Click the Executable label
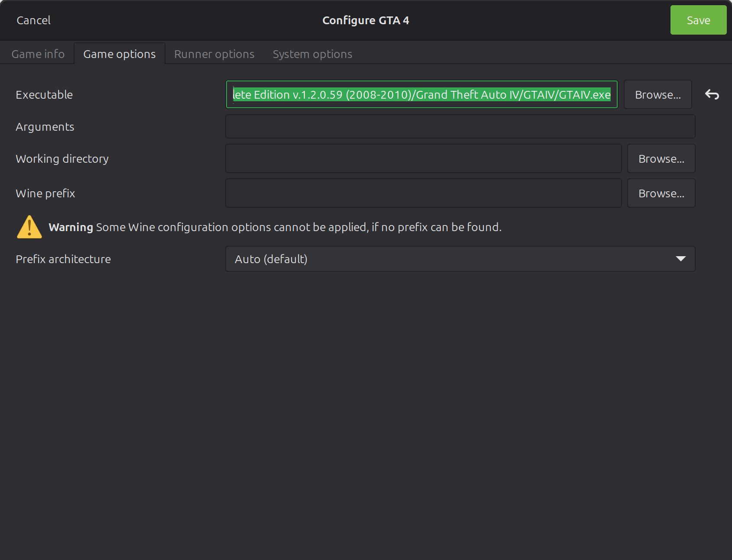The width and height of the screenshot is (732, 560). pos(44,95)
